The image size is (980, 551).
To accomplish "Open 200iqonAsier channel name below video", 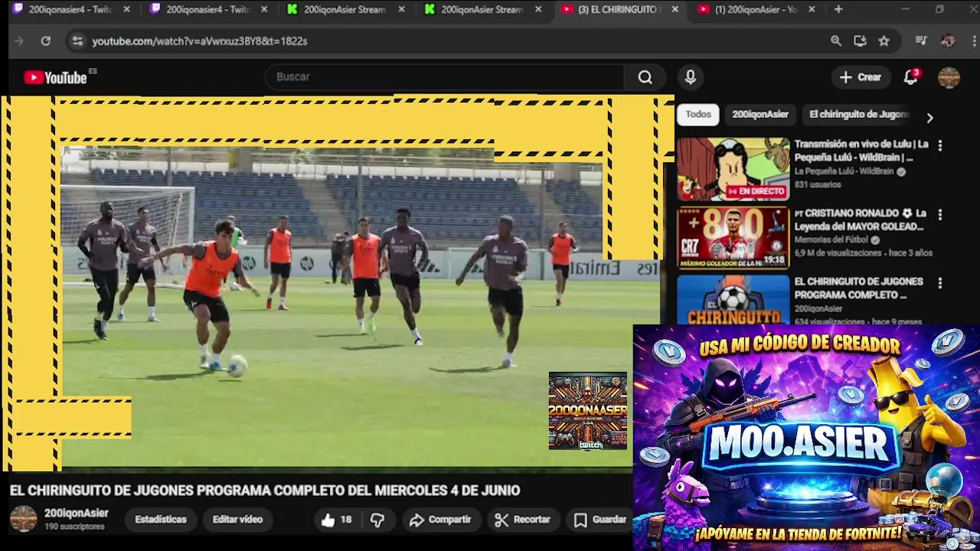I will pyautogui.click(x=77, y=514).
